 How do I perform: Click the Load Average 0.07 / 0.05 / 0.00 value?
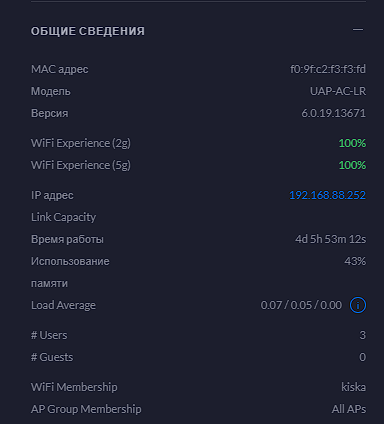[301, 305]
